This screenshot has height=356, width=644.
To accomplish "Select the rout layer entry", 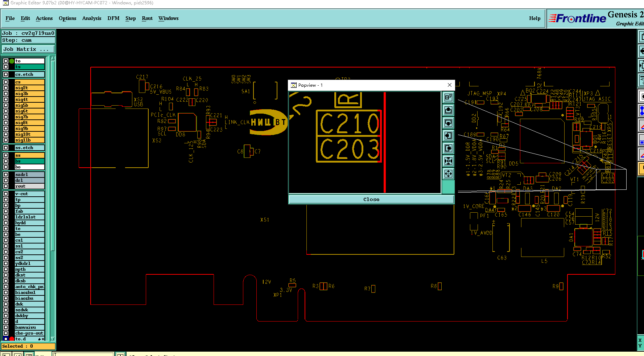I will pos(29,186).
